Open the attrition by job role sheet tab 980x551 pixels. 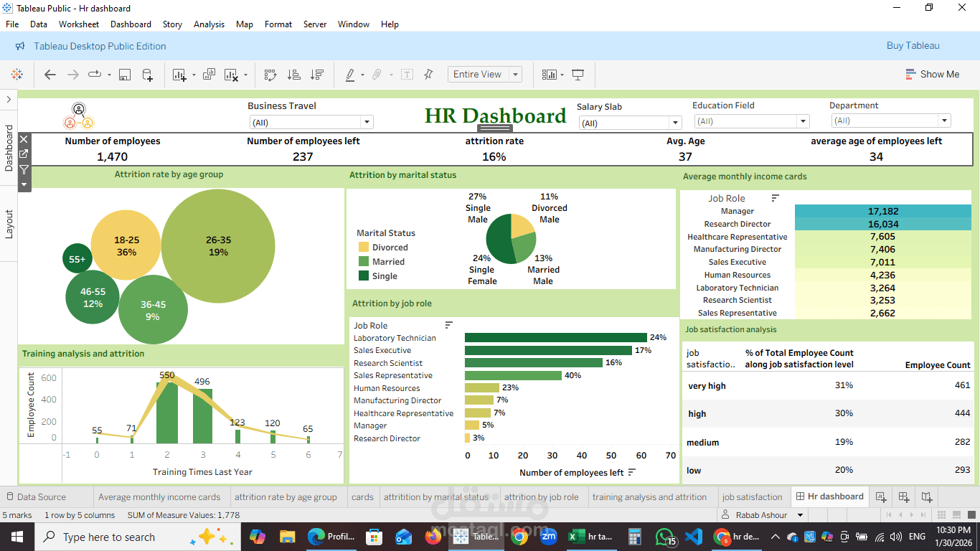pos(542,496)
